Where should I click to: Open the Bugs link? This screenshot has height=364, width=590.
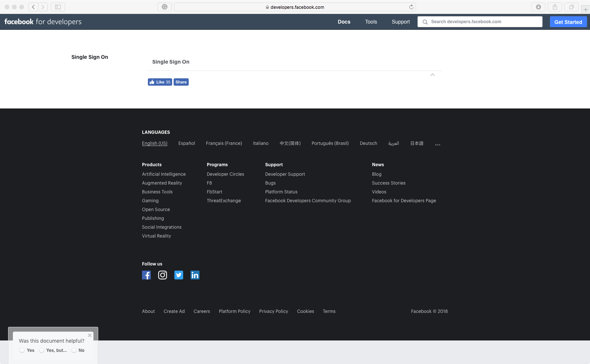pyautogui.click(x=270, y=183)
